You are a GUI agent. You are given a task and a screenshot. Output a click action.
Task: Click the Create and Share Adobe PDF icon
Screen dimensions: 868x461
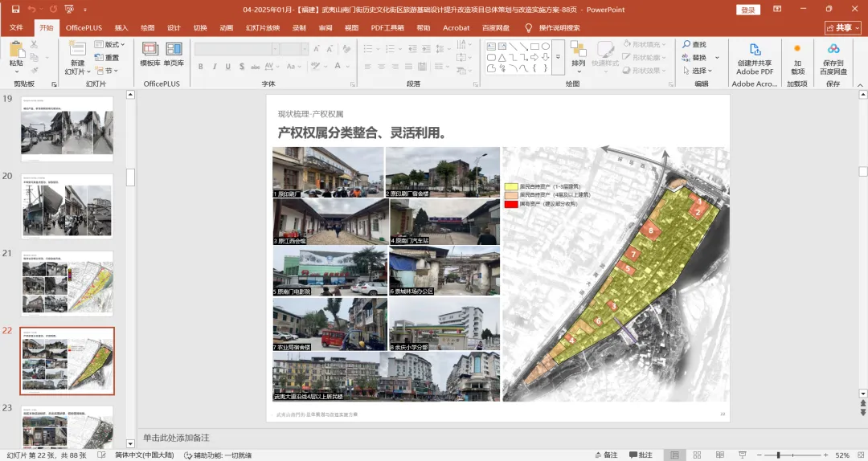click(x=755, y=50)
